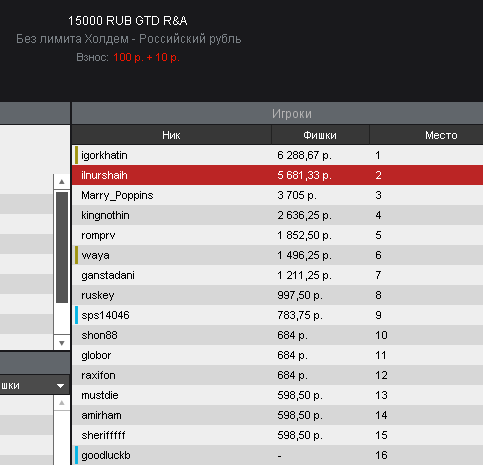Click chip amount 1 852,50 р.

pyautogui.click(x=304, y=235)
